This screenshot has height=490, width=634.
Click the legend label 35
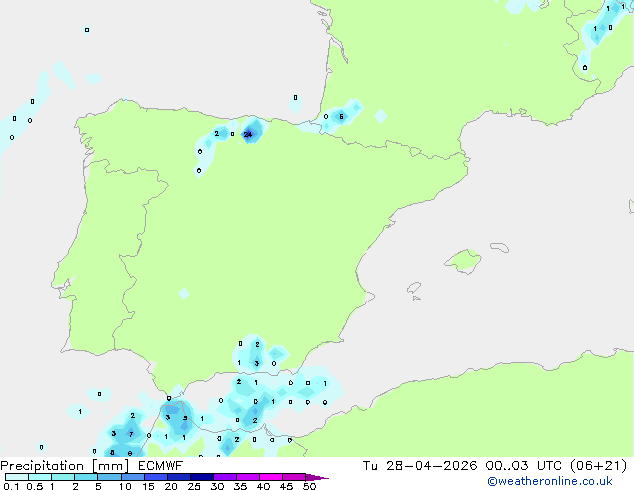[240, 486]
